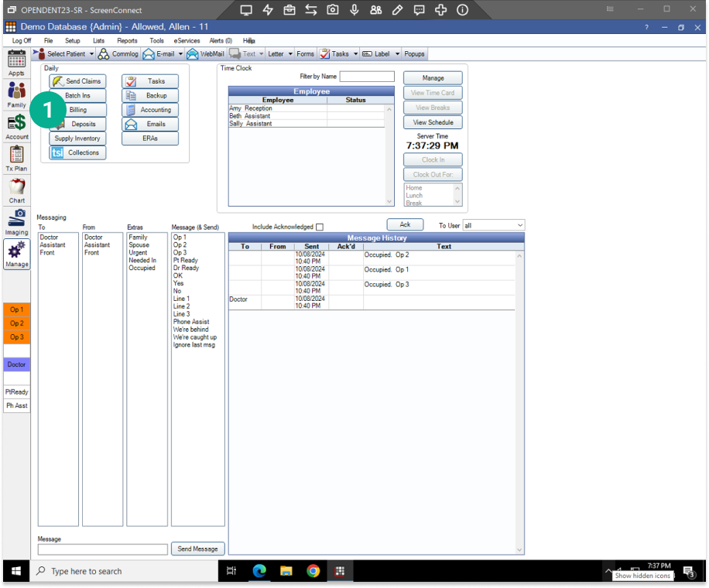The image size is (709, 588).
Task: Expand the Label dropdown arrow in toolbar
Action: pos(398,54)
